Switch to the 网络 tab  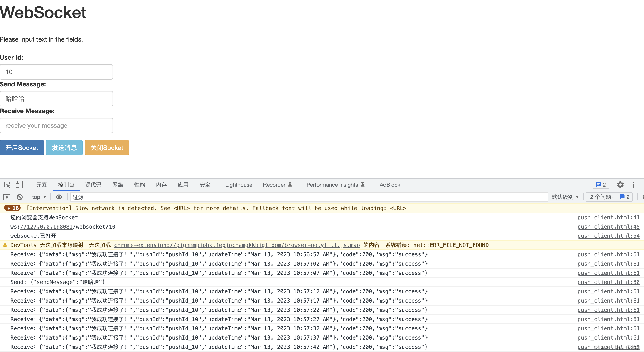(x=118, y=185)
